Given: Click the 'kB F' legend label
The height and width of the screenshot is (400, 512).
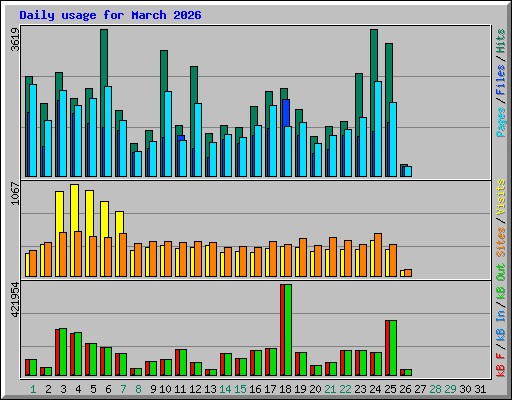Looking at the screenshot, I should point(501,365).
